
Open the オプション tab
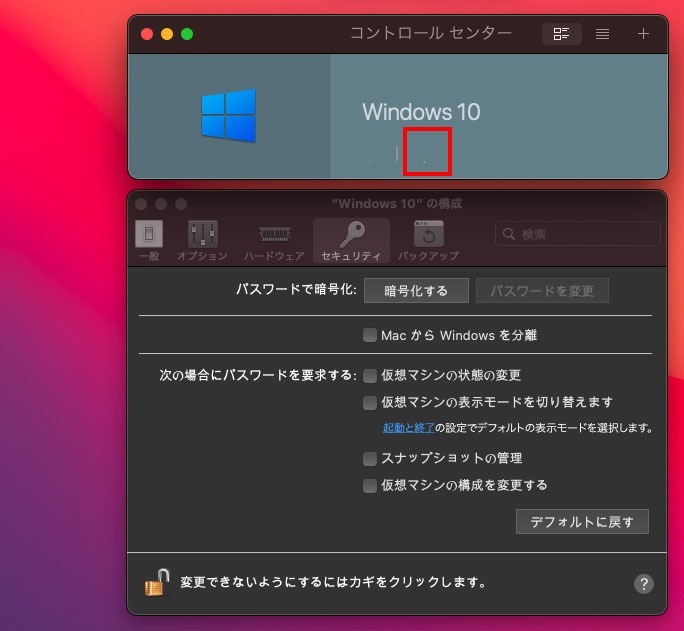coord(202,241)
